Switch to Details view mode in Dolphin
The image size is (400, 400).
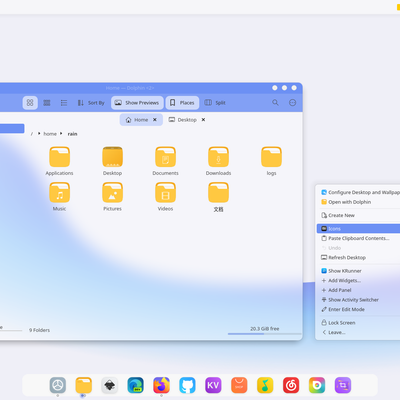click(x=64, y=103)
